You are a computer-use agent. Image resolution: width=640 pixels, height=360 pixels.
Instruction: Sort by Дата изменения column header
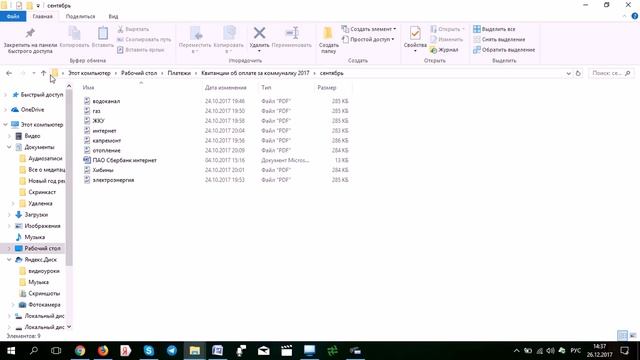pyautogui.click(x=226, y=87)
